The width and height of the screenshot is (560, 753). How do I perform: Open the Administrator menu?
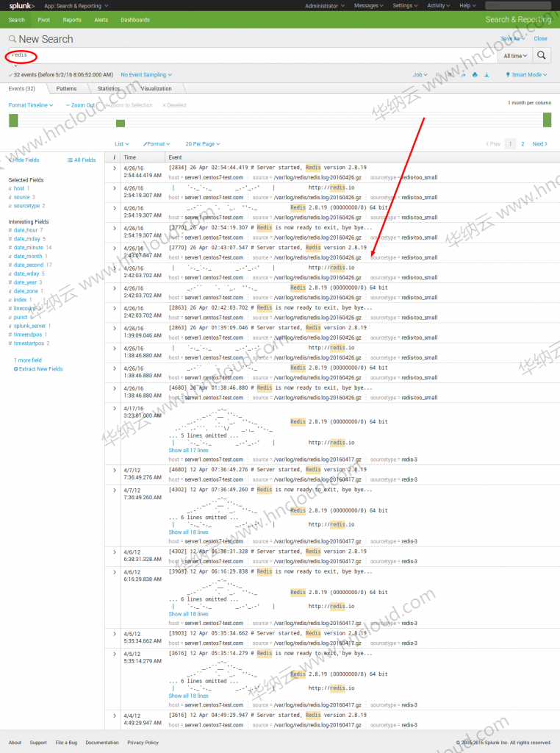pyautogui.click(x=325, y=6)
